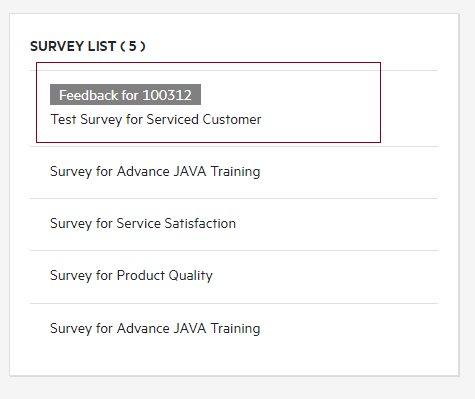This screenshot has width=475, height=399.
Task: Click the 'SURVEY LIST' heading
Action: pyautogui.click(x=73, y=46)
